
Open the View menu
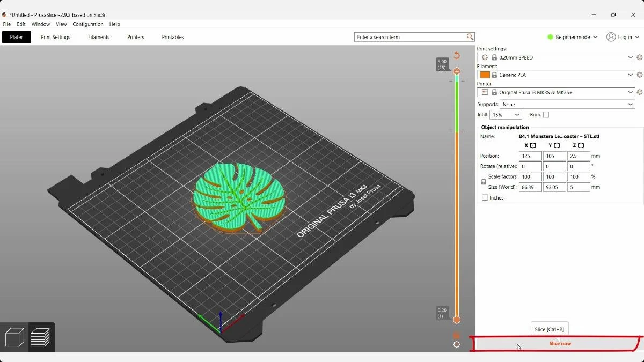(x=61, y=24)
